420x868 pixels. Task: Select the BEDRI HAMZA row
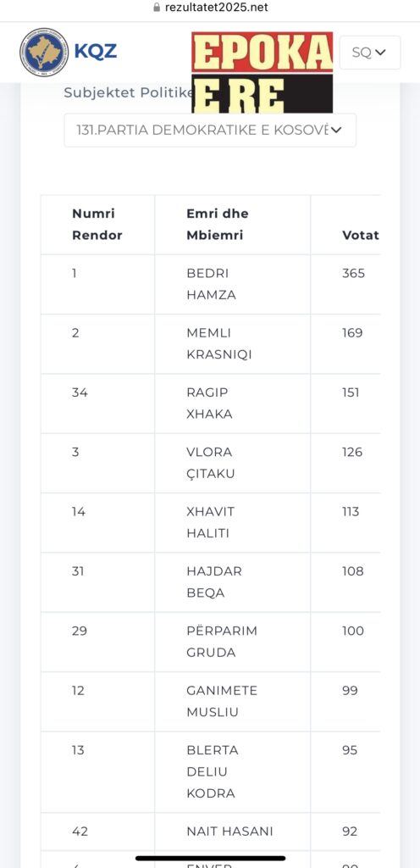click(x=211, y=284)
